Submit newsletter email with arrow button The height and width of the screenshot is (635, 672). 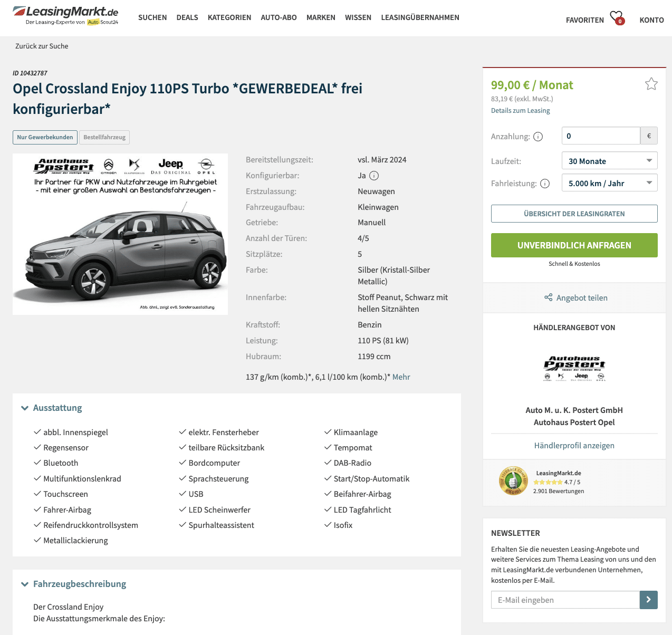649,600
